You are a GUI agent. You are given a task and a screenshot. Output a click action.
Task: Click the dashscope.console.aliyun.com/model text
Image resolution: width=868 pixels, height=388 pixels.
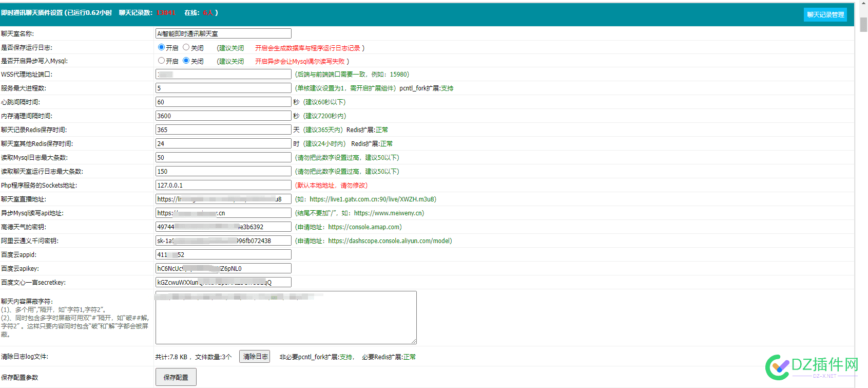(x=390, y=241)
